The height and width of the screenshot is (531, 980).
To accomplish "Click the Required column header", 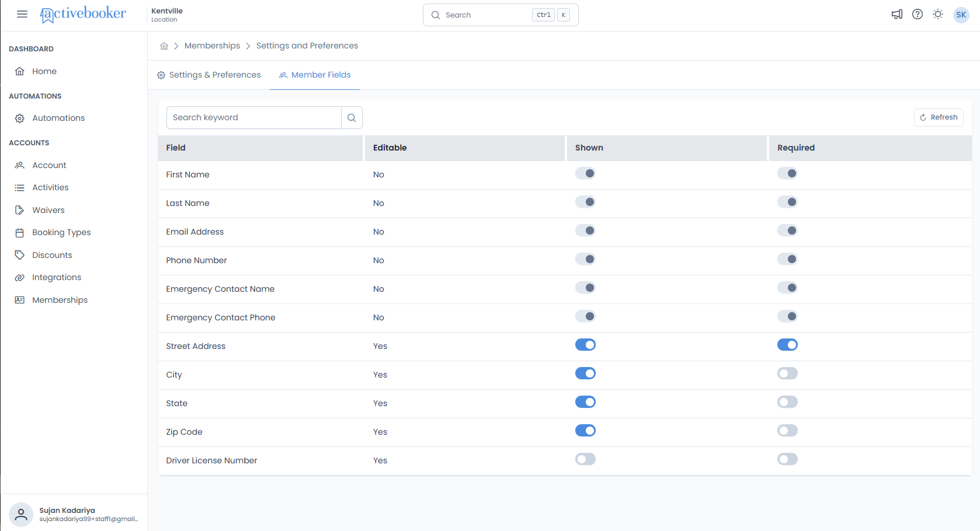I will pyautogui.click(x=870, y=148).
